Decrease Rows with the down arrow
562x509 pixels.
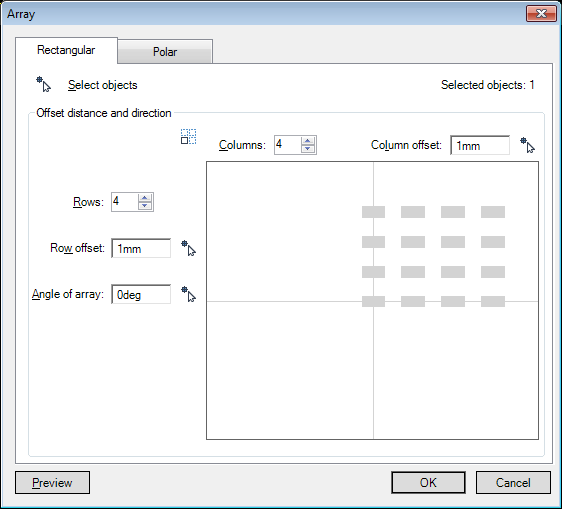145,206
